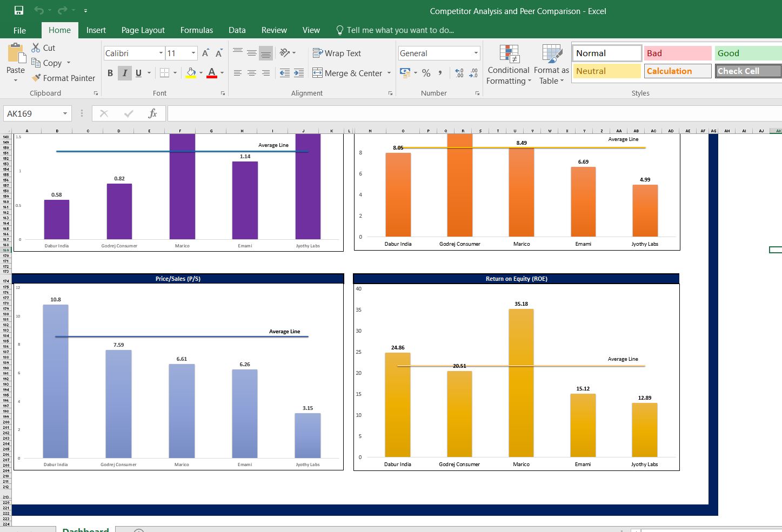Open the File menu tab
Viewport: 782px width, 532px height.
(19, 30)
